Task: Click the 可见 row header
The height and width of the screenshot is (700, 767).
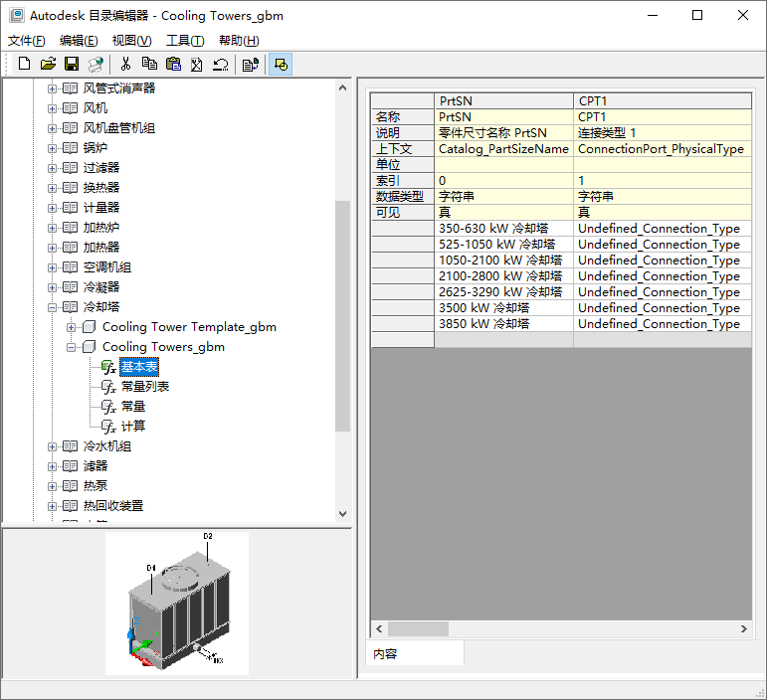Action: tap(403, 213)
